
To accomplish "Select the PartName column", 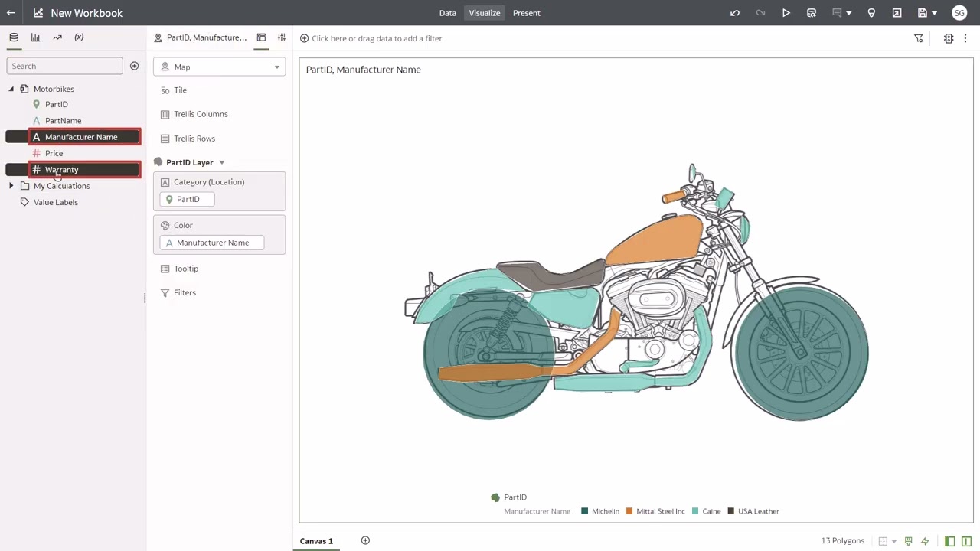I will coord(63,120).
